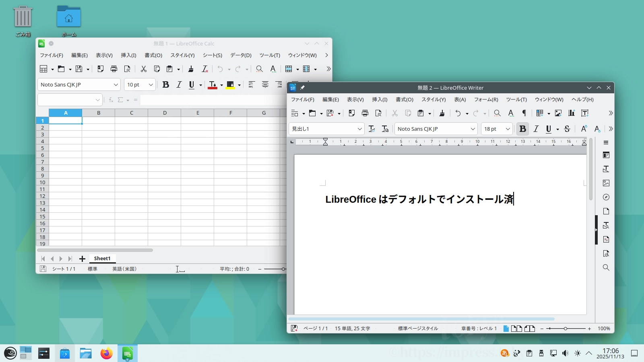Insert a chart using Writer toolbar icon

[x=572, y=113]
